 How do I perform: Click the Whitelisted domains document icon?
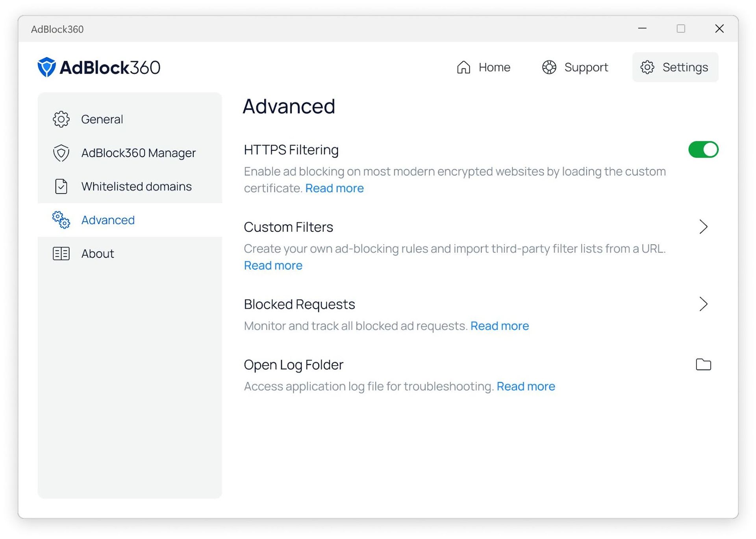61,186
